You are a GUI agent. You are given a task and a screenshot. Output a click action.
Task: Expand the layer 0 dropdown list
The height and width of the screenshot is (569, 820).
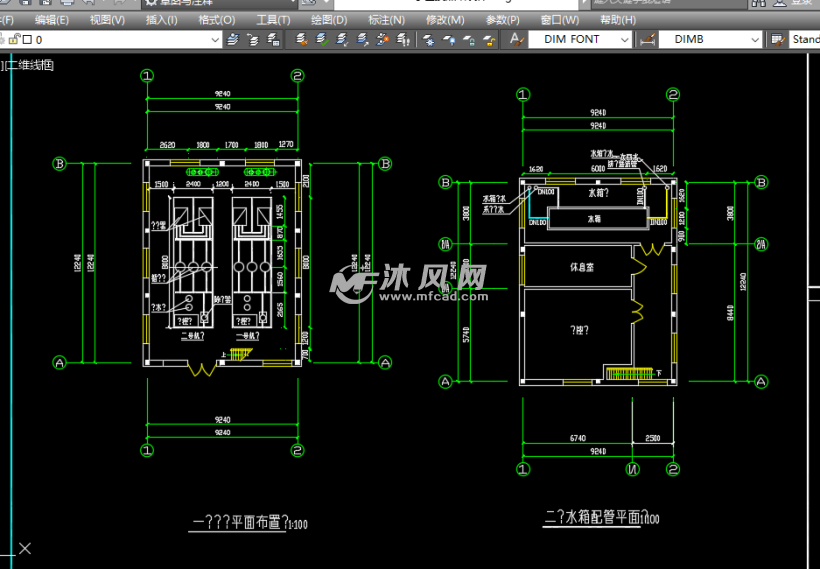[x=214, y=40]
